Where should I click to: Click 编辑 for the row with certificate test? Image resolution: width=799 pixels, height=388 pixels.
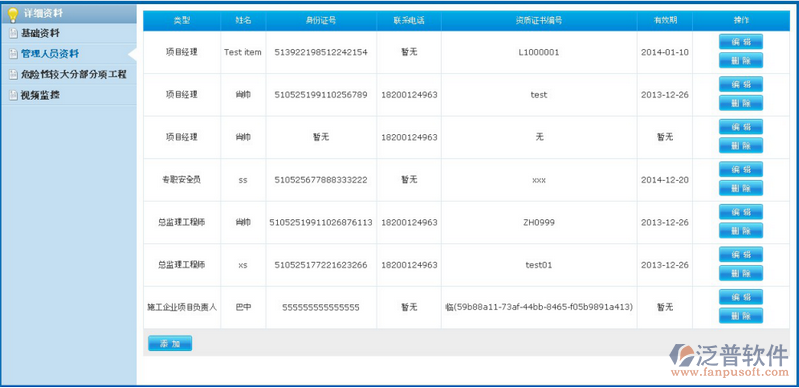741,84
